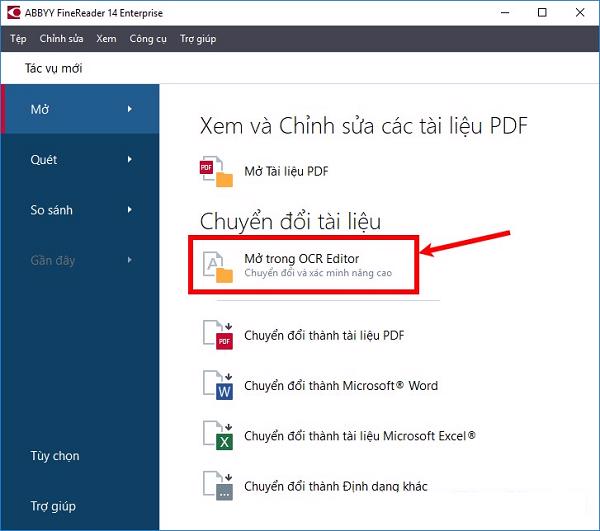600x531 pixels.
Task: Select the Gần đây sidebar tab
Action: pos(80,260)
